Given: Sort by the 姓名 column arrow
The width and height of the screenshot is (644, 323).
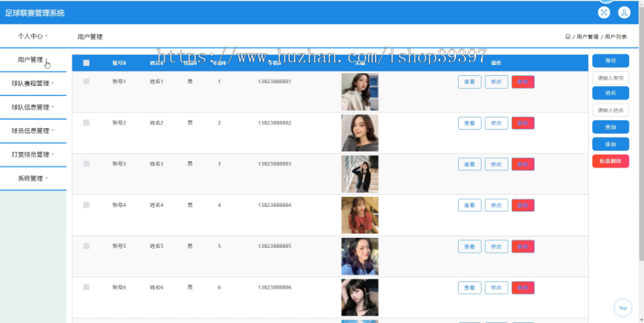Looking at the screenshot, I should tap(162, 63).
